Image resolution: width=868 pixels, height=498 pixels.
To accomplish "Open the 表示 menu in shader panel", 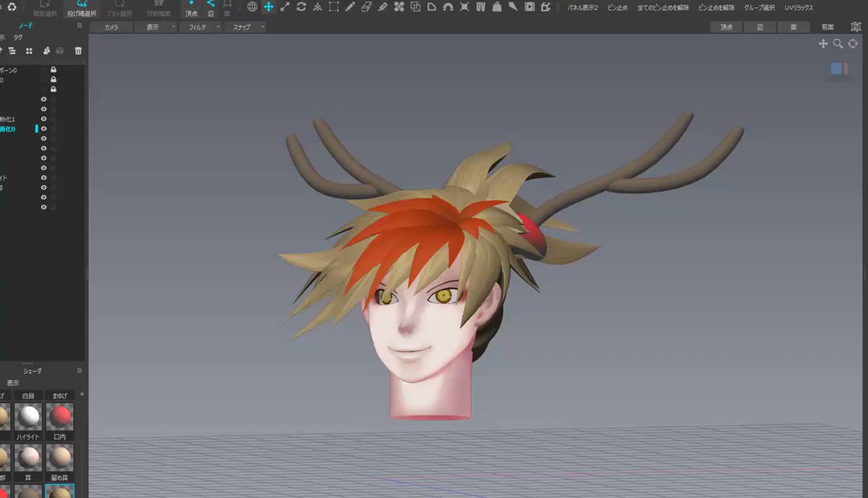I will (x=13, y=383).
